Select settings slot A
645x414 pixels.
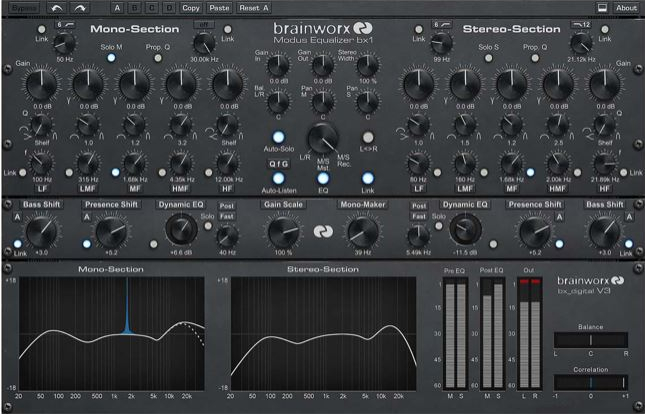(x=118, y=8)
